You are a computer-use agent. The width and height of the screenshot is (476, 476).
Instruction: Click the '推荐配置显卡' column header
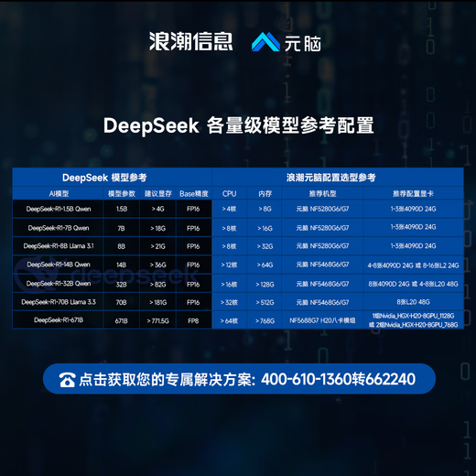coord(413,194)
